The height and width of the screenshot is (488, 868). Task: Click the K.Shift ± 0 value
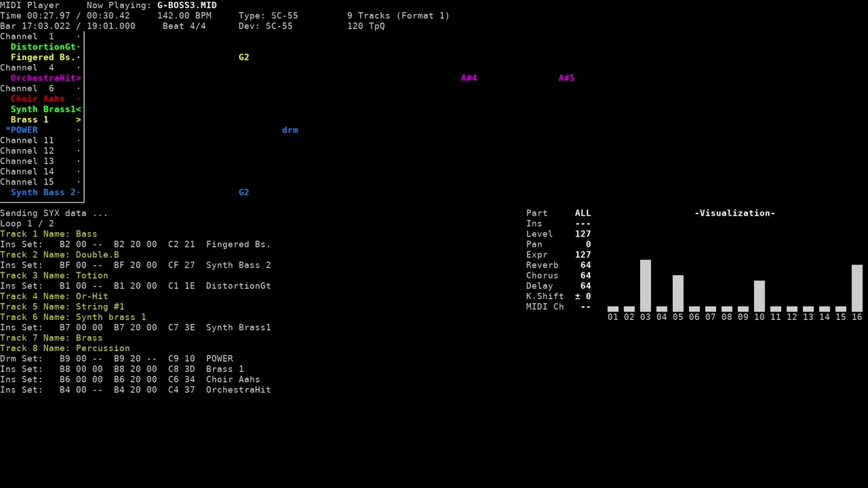point(583,296)
